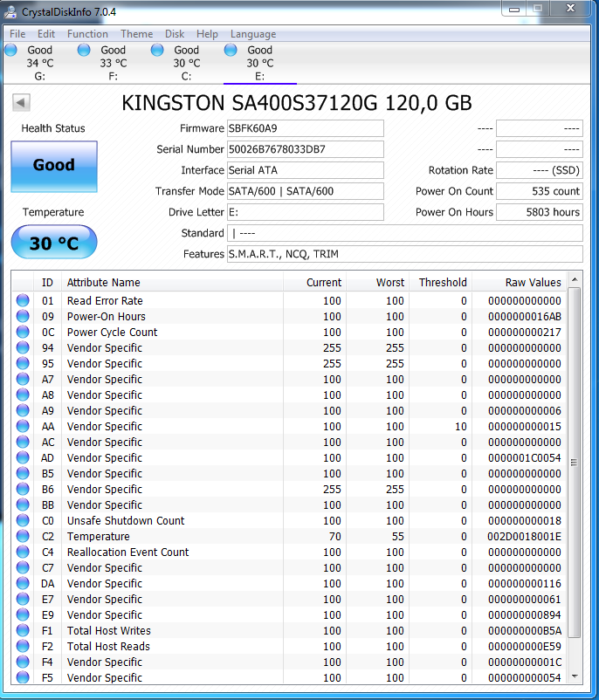Screen dimensions: 599x700
Task: Click the 30 °C temperature button
Action: click(x=53, y=244)
